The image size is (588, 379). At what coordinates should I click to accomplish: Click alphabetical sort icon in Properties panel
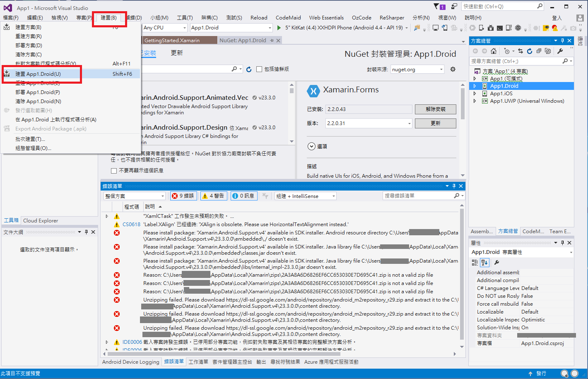pyautogui.click(x=484, y=263)
